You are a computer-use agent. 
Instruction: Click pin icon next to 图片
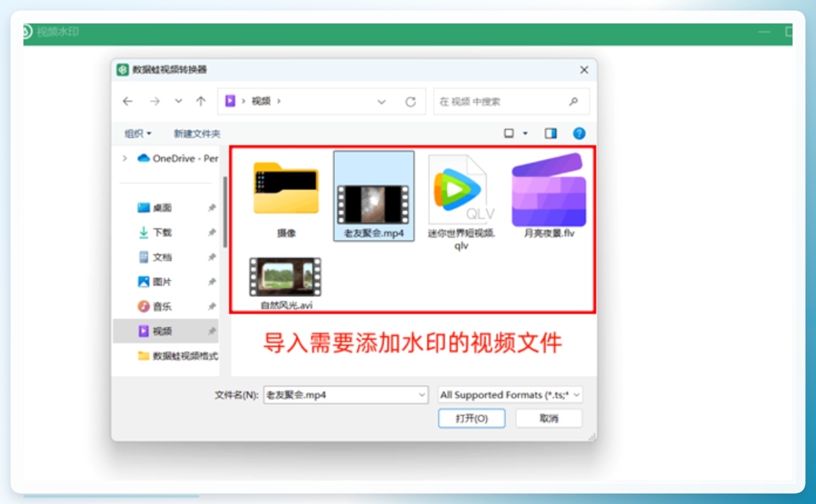coord(212,282)
